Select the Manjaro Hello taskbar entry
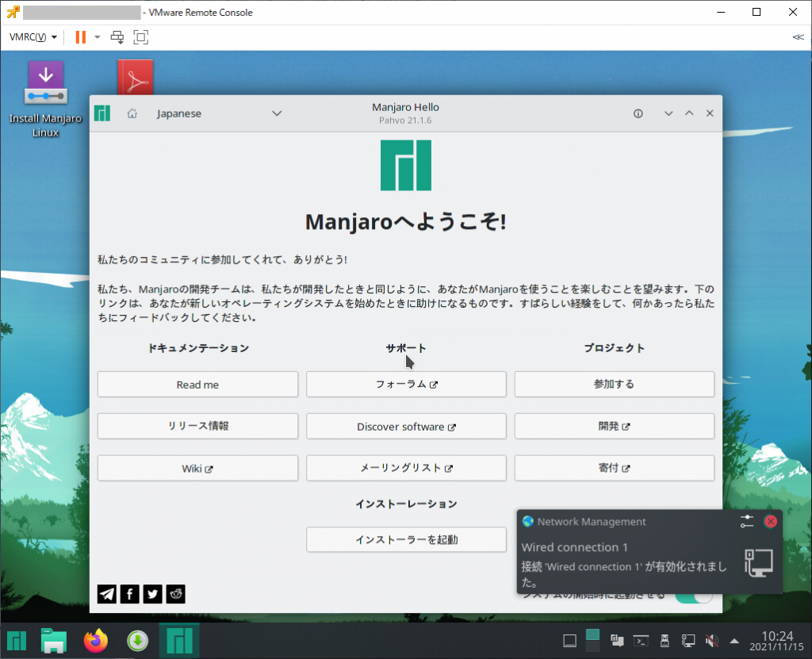812x659 pixels. 179,641
